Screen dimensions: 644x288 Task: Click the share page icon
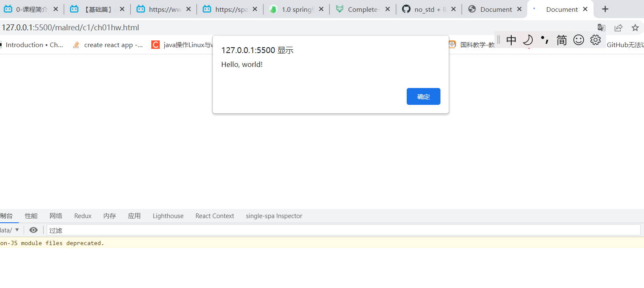618,28
